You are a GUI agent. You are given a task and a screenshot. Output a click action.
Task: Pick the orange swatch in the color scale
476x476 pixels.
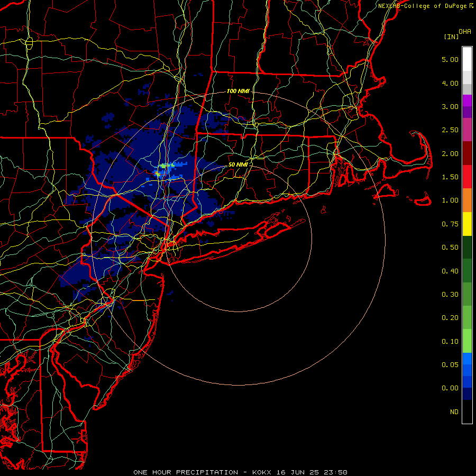coord(467,200)
